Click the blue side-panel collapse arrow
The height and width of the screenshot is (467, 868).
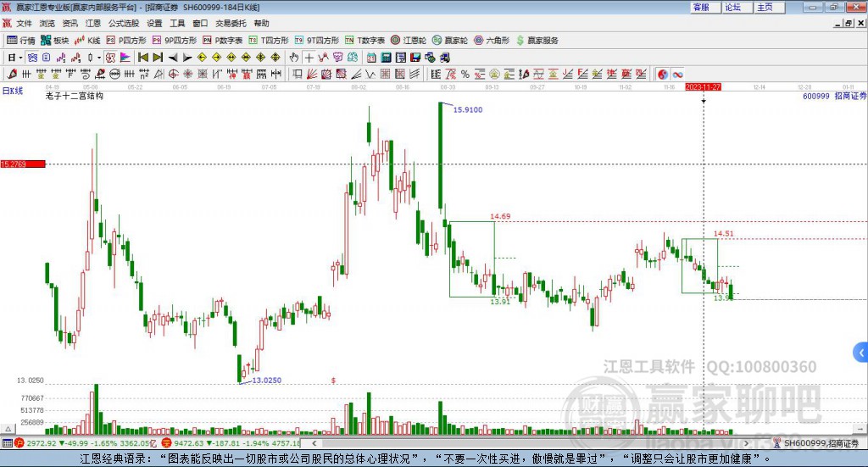coord(861,353)
